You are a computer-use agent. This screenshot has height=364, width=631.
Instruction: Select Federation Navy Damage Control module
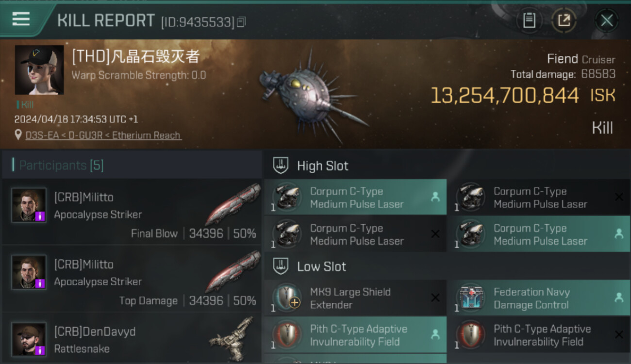click(x=539, y=298)
